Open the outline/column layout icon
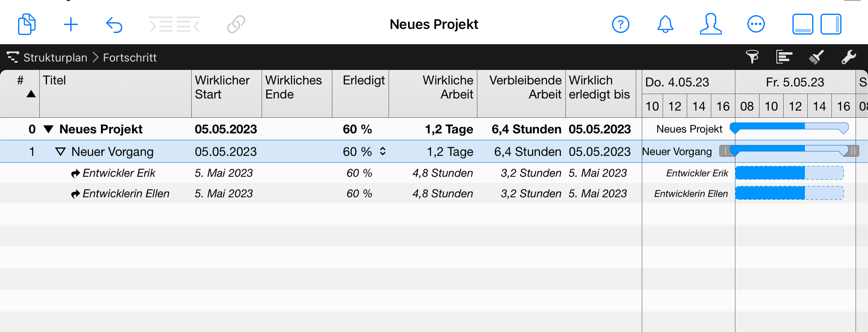 tap(784, 57)
